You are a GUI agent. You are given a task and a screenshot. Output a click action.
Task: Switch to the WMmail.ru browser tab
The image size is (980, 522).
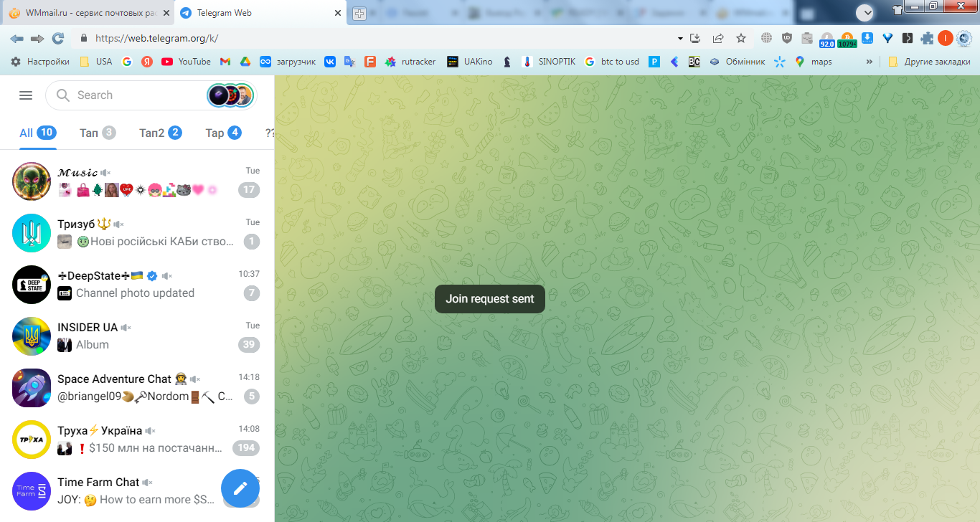click(x=88, y=13)
